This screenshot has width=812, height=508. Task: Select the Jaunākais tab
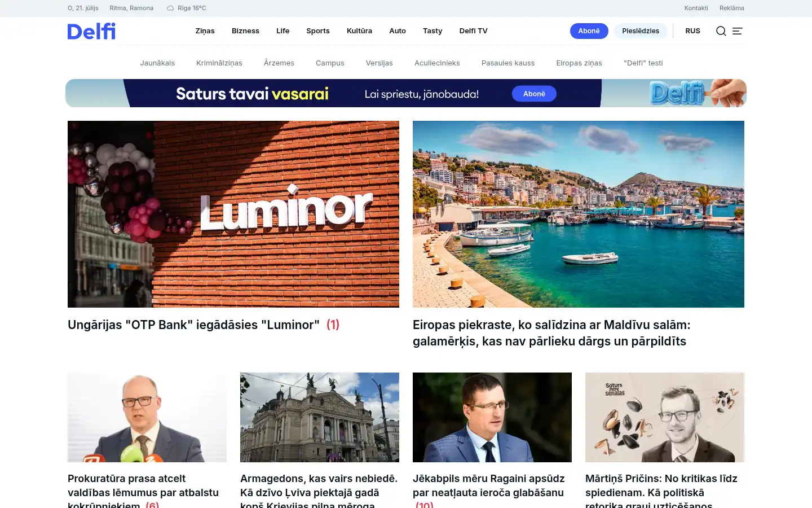pyautogui.click(x=157, y=63)
